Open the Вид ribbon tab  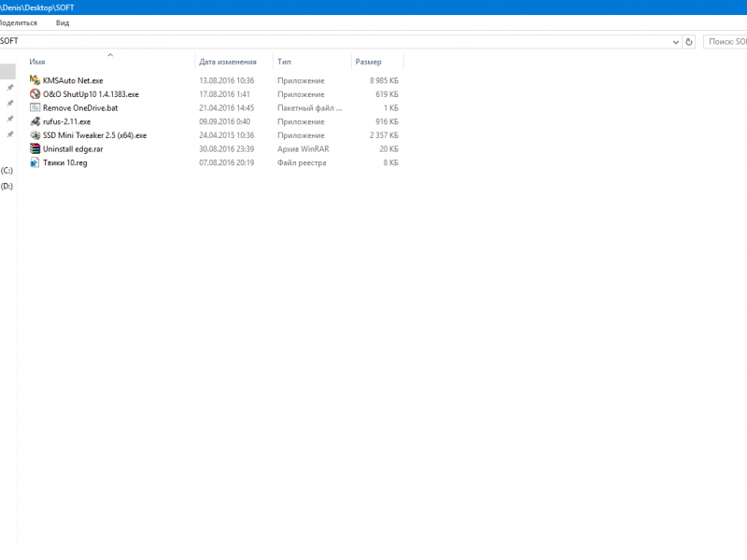pos(63,22)
